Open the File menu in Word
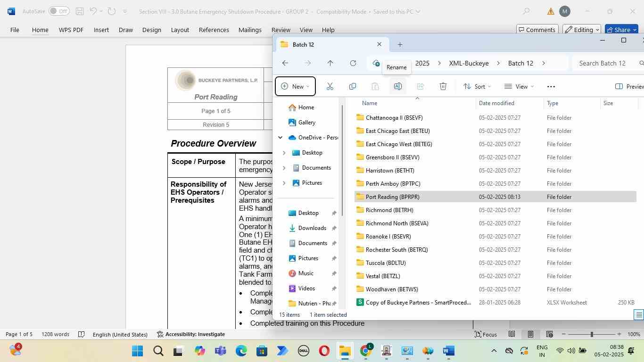This screenshot has height=362, width=644. click(x=15, y=30)
